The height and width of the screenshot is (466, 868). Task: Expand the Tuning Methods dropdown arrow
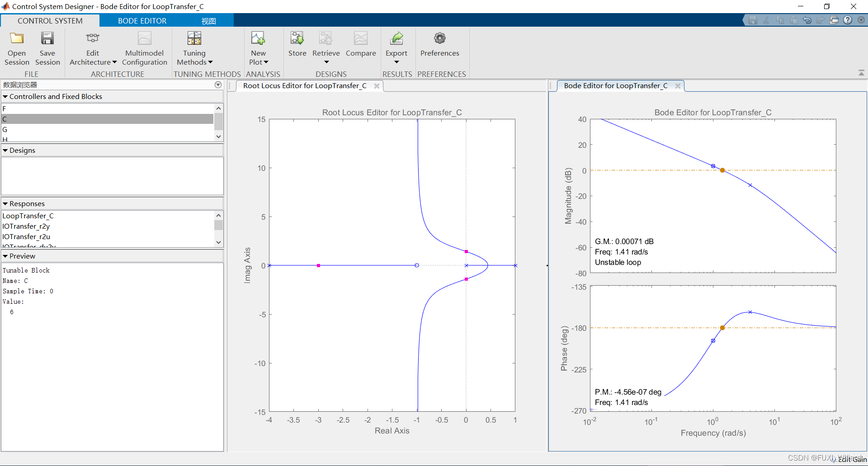(210, 62)
